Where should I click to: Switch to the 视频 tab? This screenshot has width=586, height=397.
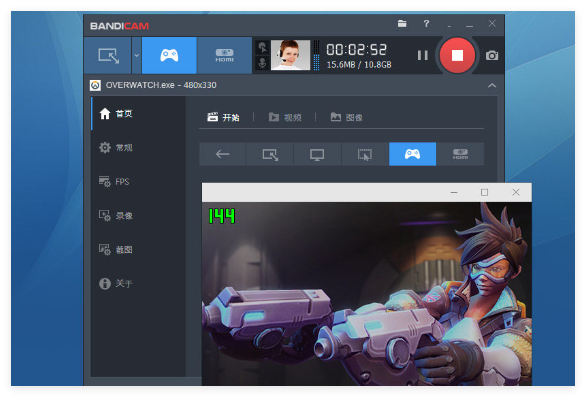[285, 117]
